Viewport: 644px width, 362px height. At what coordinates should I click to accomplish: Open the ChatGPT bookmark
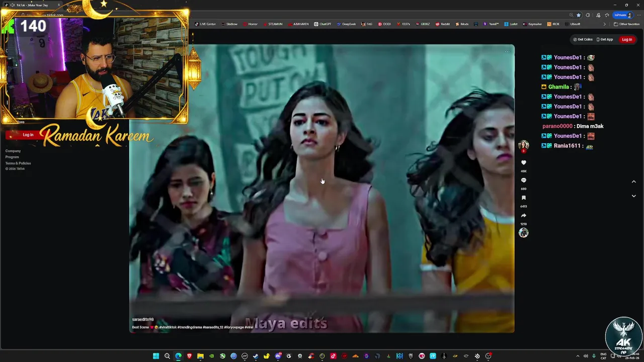point(323,24)
